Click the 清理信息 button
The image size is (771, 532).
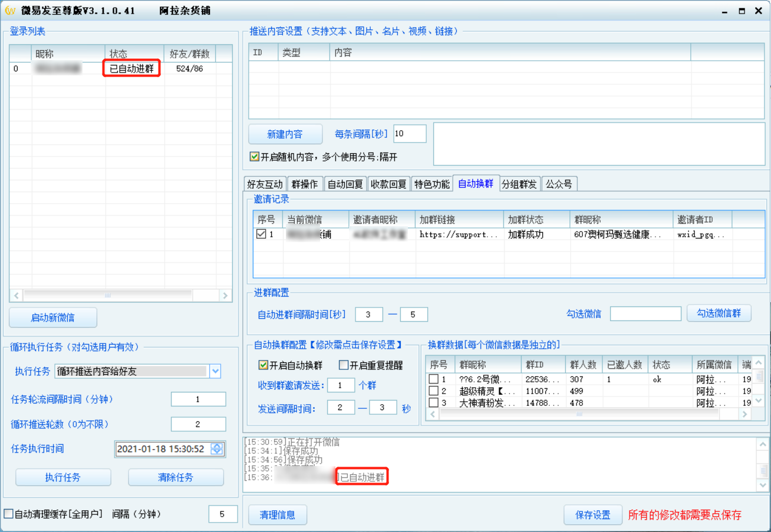click(278, 515)
